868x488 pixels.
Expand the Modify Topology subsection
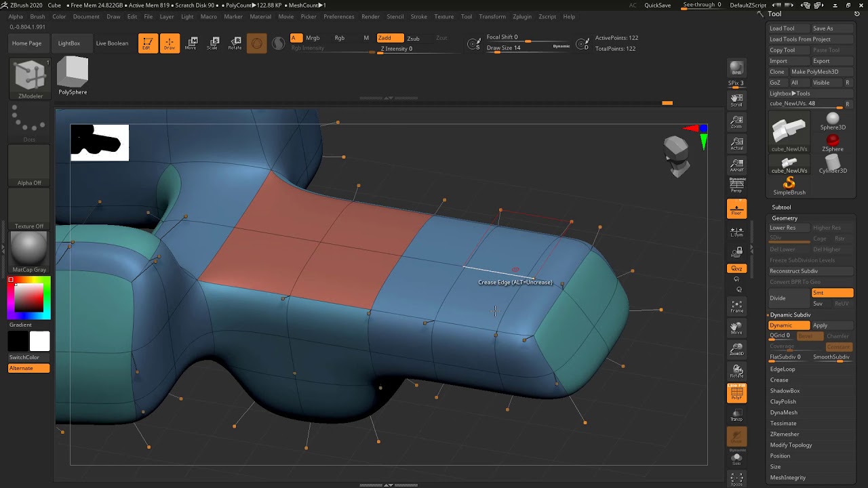[791, 445]
